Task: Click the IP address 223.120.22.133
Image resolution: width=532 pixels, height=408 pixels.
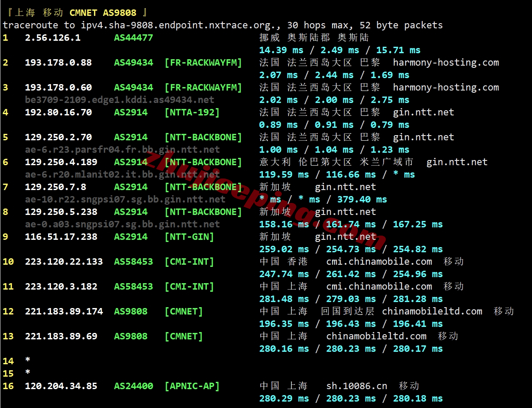Action: (64, 262)
